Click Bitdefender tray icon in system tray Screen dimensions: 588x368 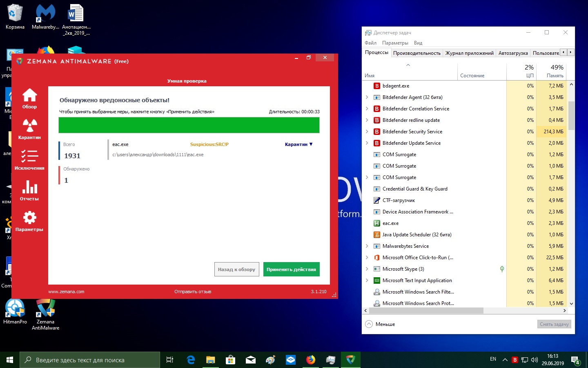[x=515, y=360]
